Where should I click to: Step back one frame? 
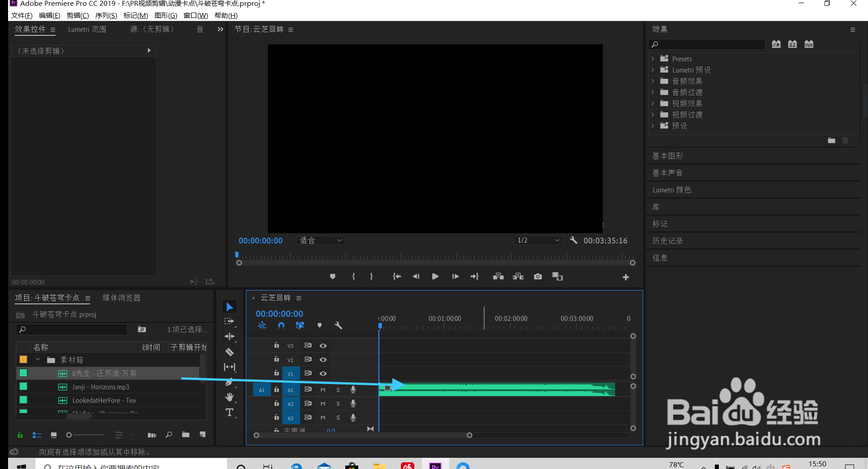coord(416,277)
